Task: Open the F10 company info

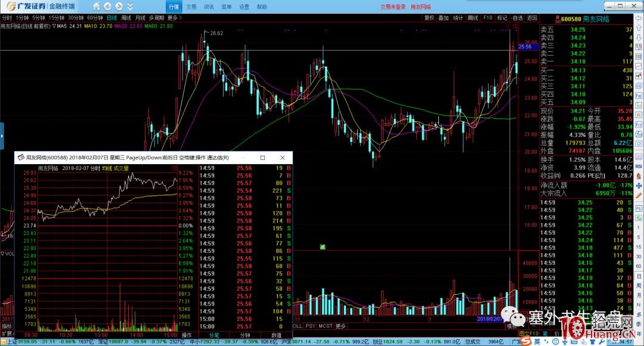Action: 488,18
